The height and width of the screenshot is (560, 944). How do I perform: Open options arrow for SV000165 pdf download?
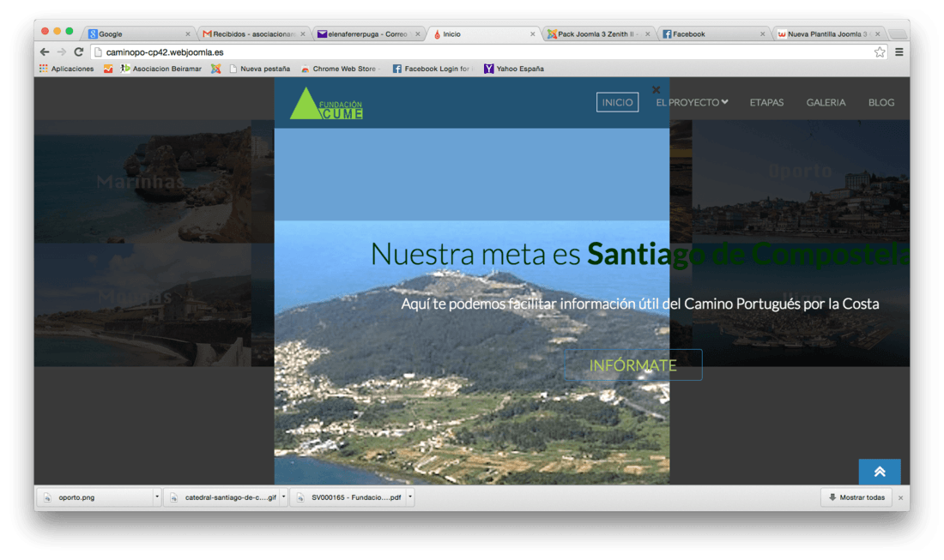point(410,497)
